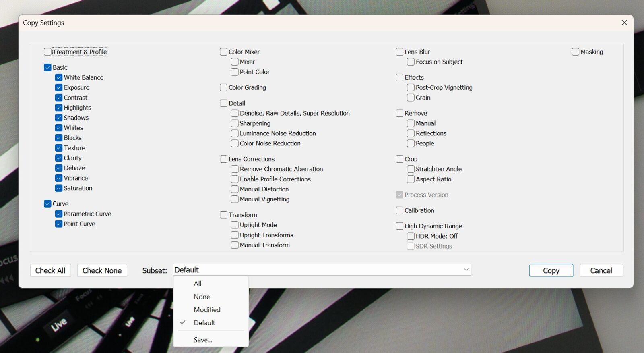Viewport: 644px width, 353px height.
Task: Enable Remove Chromatic Aberration
Action: pyautogui.click(x=235, y=169)
